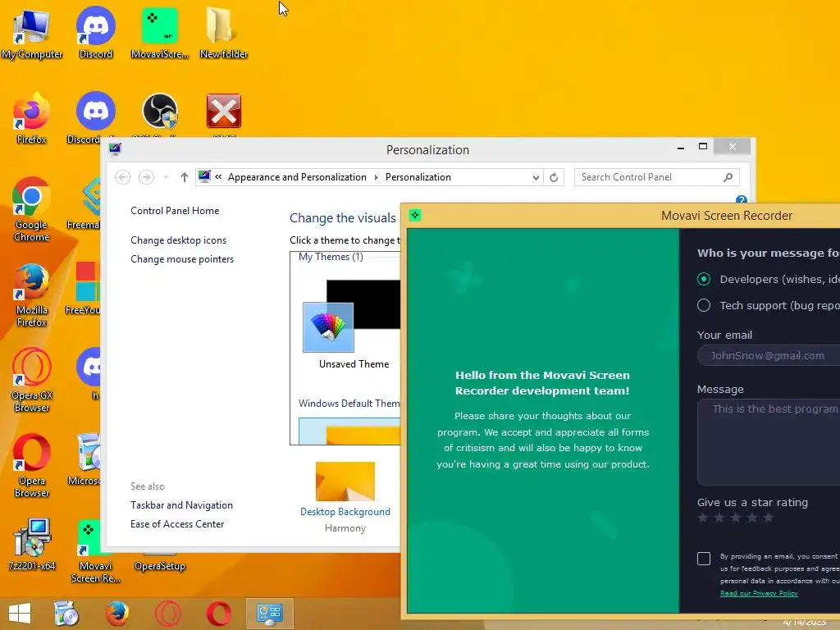This screenshot has height=630, width=840.
Task: Open the Windows Start button
Action: [x=20, y=614]
